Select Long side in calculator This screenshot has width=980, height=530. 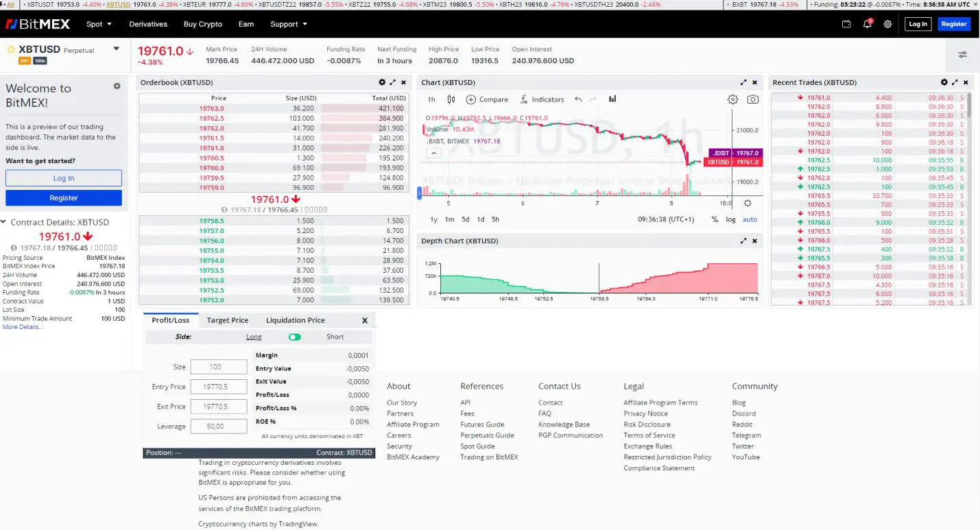pyautogui.click(x=254, y=337)
